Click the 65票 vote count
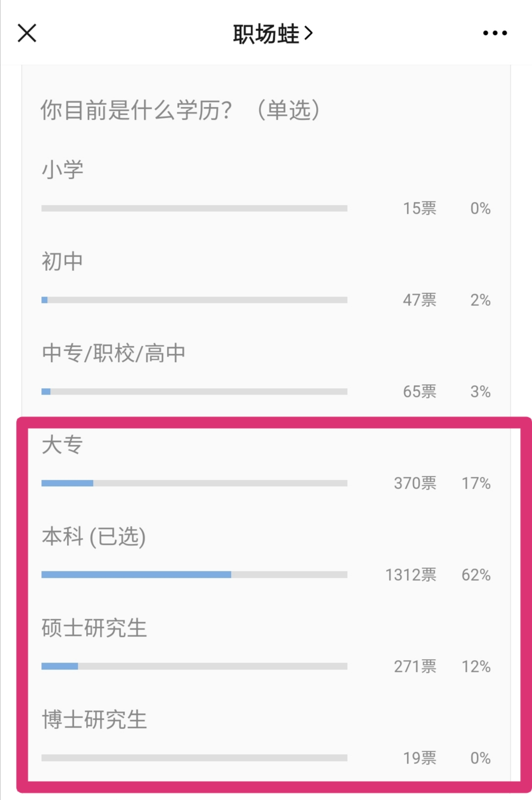532x800 pixels. point(419,392)
